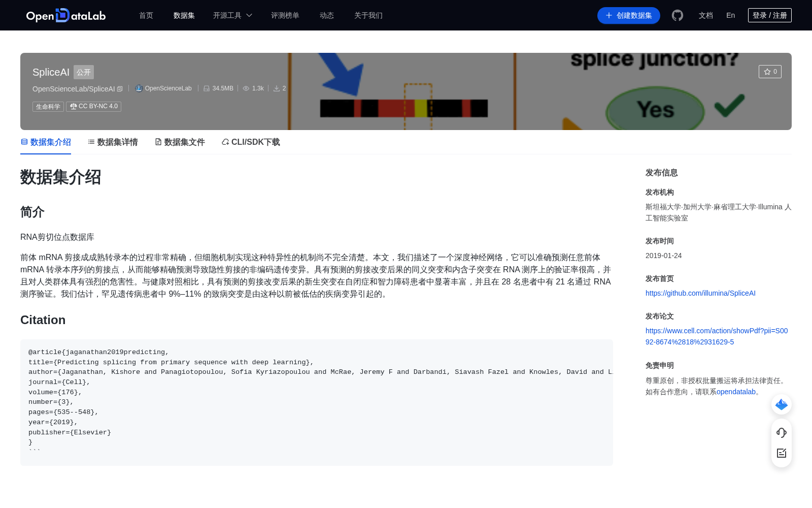Image resolution: width=812 pixels, height=508 pixels.
Task: Open 动态 in the navbar
Action: (327, 15)
